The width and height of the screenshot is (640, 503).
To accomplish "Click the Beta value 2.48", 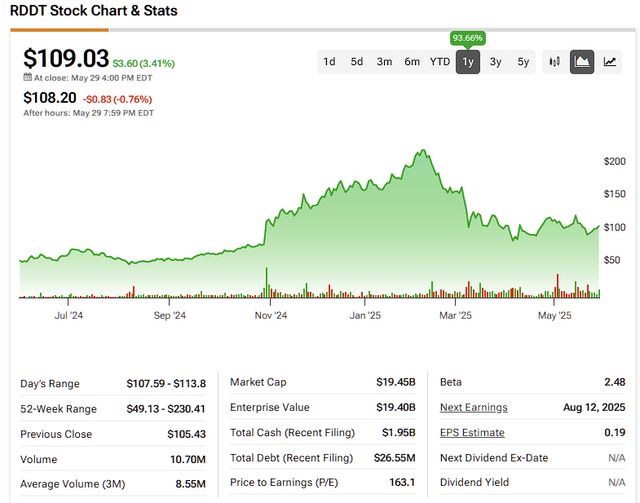I will [615, 382].
